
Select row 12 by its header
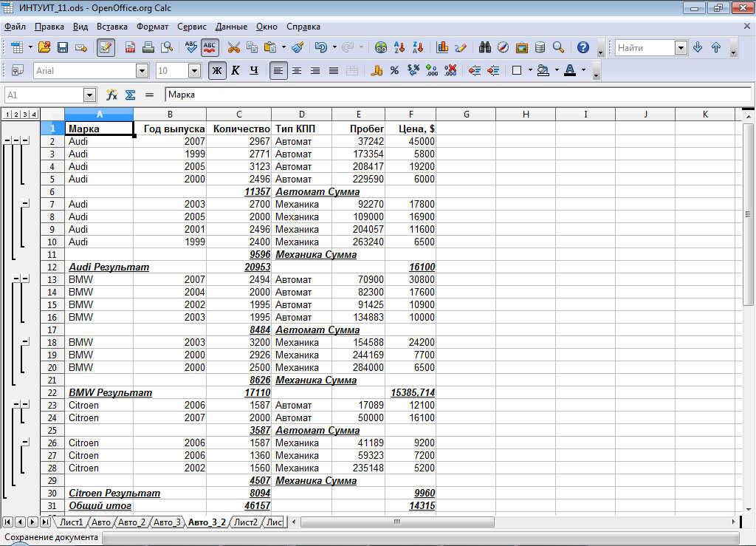[x=52, y=267]
